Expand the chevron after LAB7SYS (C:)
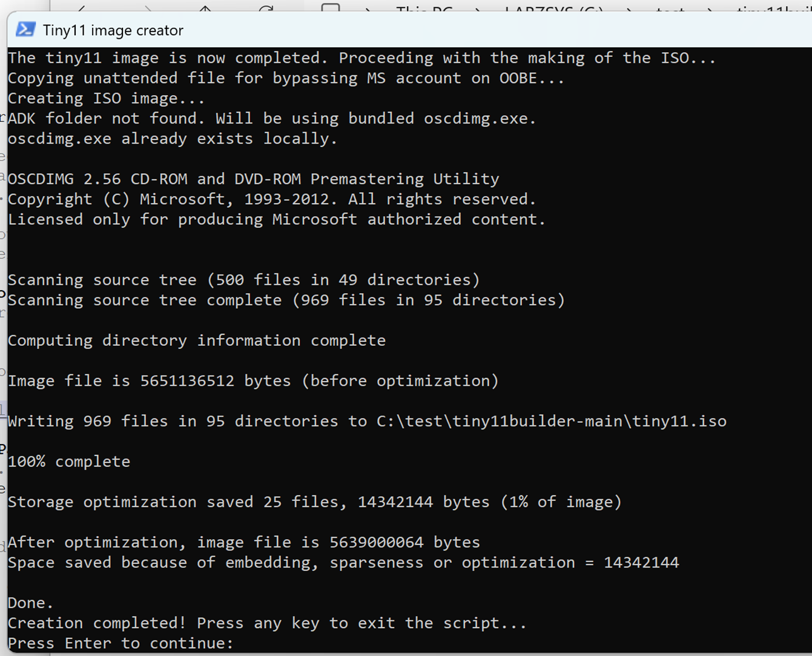 coord(630,8)
